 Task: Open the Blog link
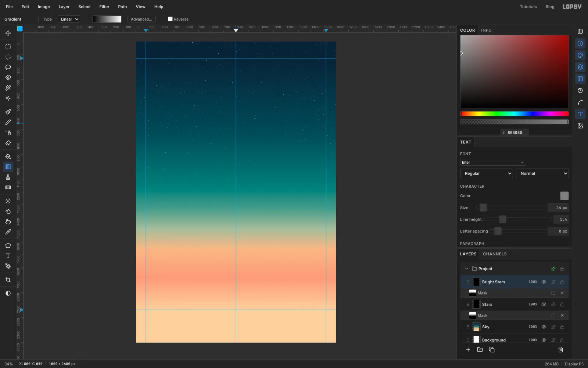pyautogui.click(x=550, y=7)
